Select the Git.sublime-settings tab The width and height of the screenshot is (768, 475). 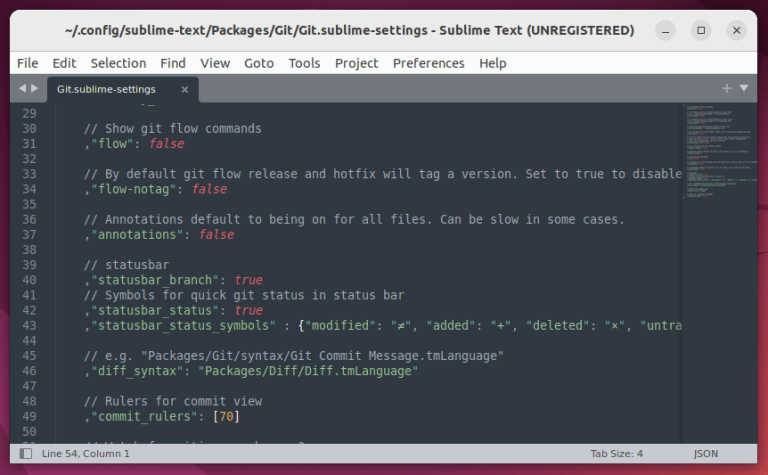point(106,89)
